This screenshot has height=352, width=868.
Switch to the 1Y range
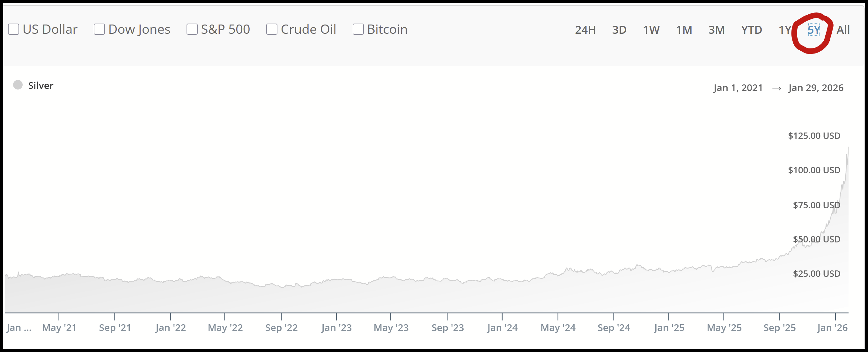784,30
